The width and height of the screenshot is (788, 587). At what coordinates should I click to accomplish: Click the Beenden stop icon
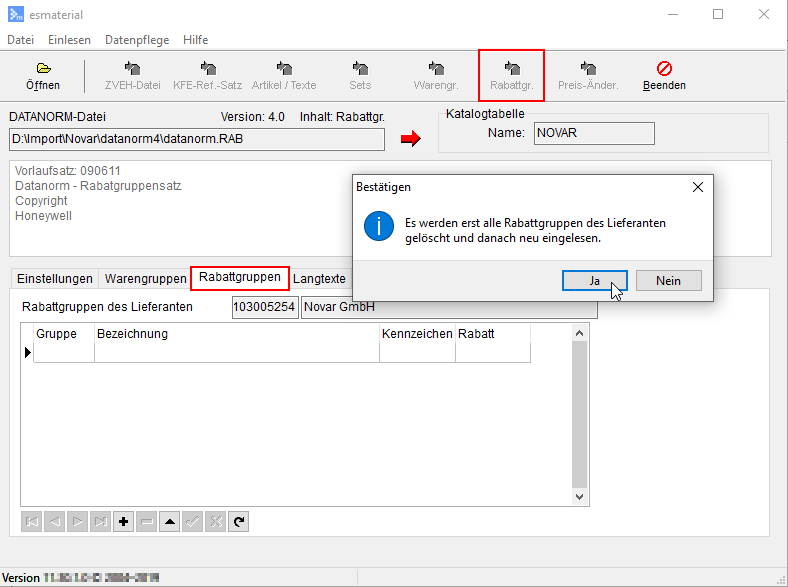coord(664,69)
